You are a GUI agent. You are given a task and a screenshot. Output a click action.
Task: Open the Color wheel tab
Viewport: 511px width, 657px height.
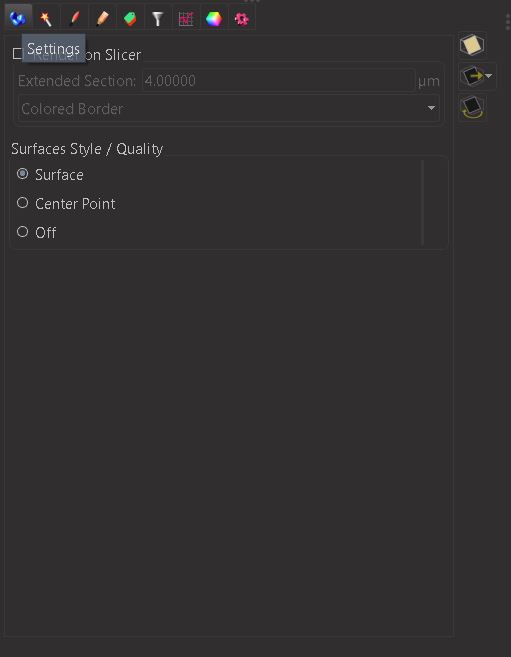click(x=214, y=18)
